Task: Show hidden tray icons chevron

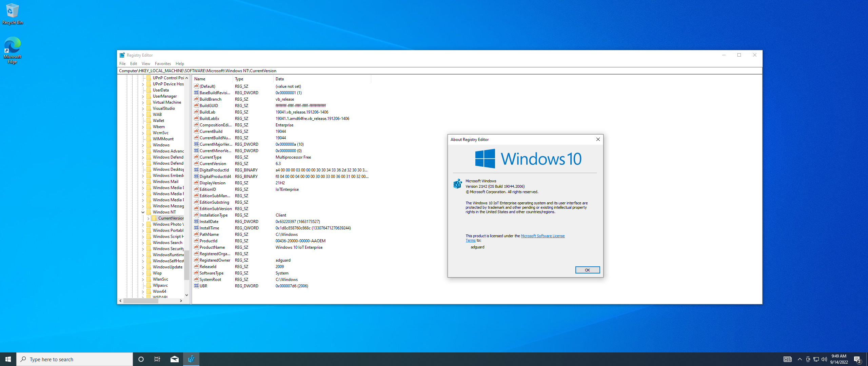Action: [800, 359]
